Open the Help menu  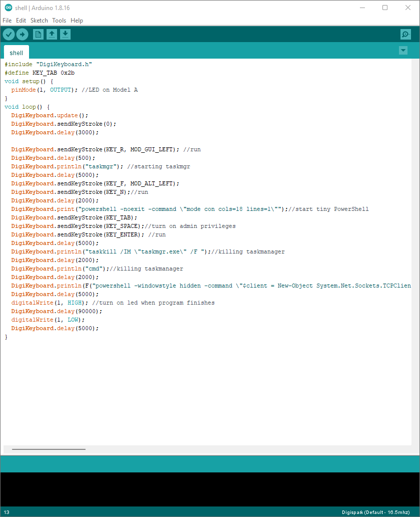click(x=77, y=21)
